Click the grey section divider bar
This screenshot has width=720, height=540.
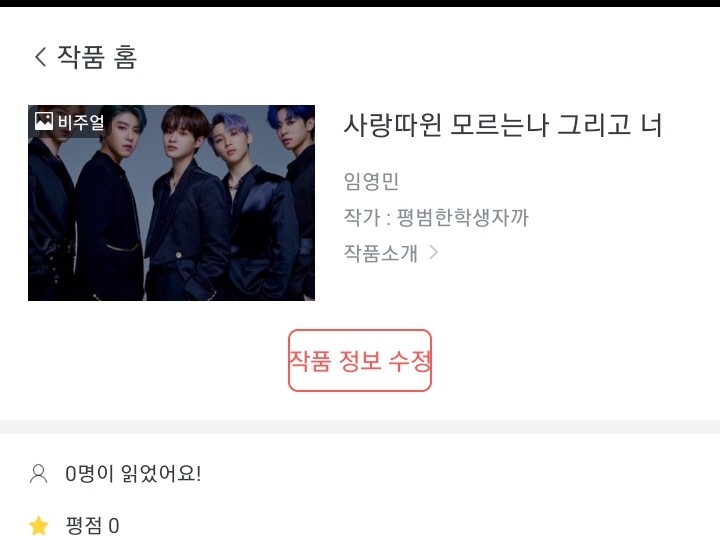360,427
